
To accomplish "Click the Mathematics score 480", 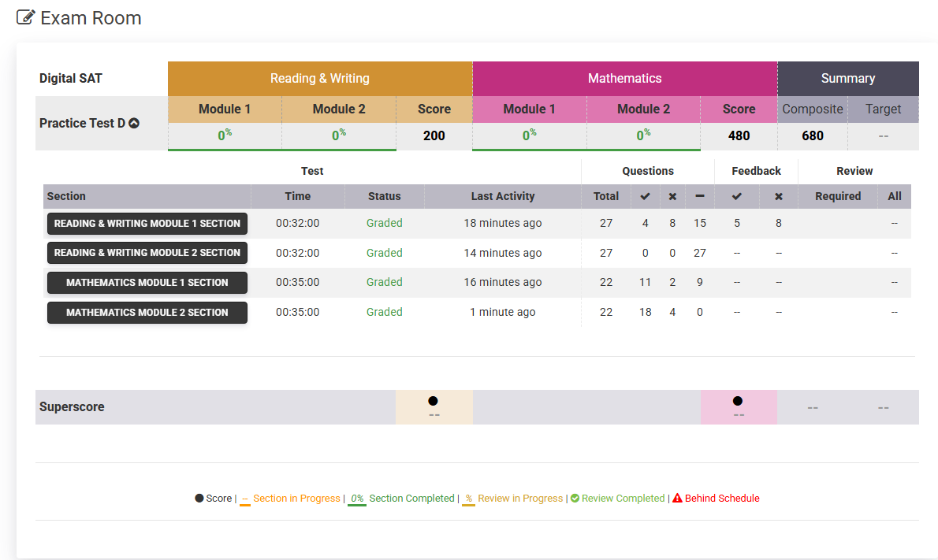I will 739,135.
